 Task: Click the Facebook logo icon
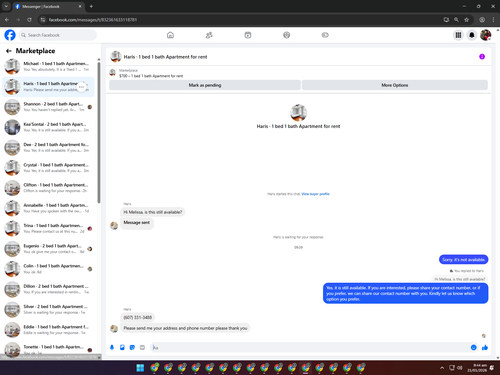pyautogui.click(x=10, y=35)
